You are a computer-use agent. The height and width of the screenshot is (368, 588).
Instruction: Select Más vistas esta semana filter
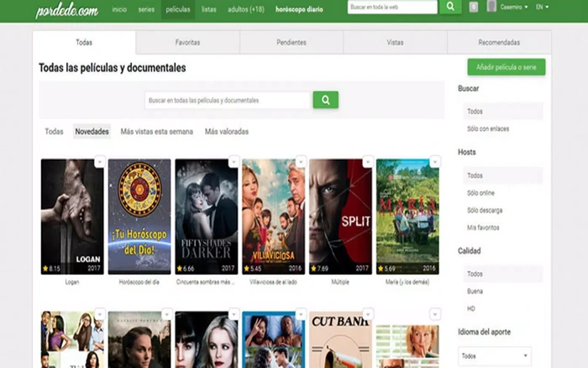[157, 132]
